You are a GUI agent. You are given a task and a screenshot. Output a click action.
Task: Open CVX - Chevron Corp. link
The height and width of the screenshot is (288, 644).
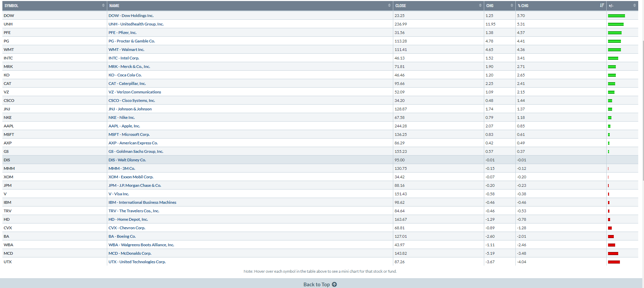[x=127, y=228]
